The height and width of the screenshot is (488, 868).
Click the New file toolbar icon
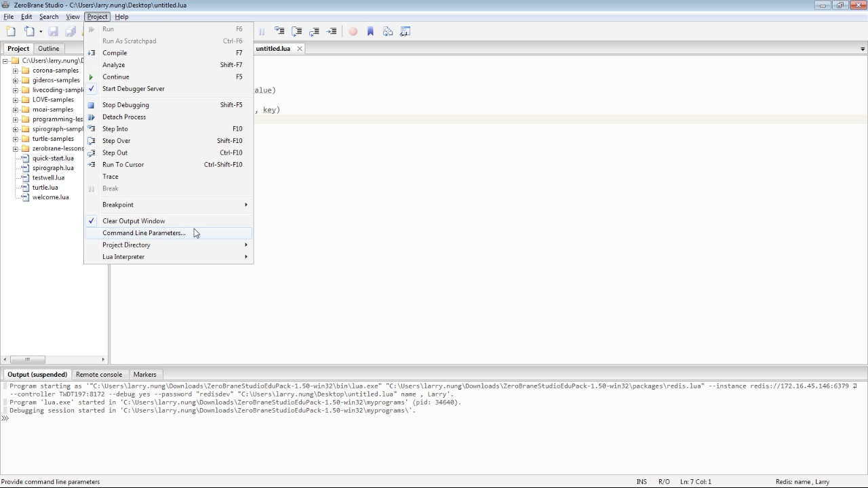point(11,31)
